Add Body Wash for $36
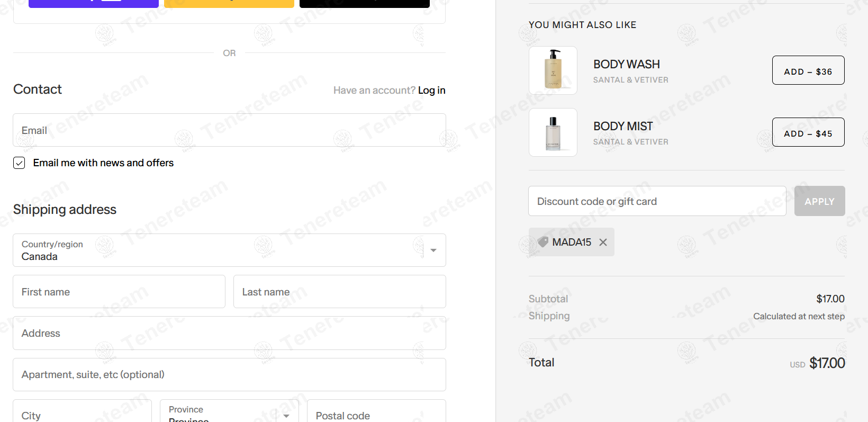This screenshot has width=868, height=422. coord(808,70)
